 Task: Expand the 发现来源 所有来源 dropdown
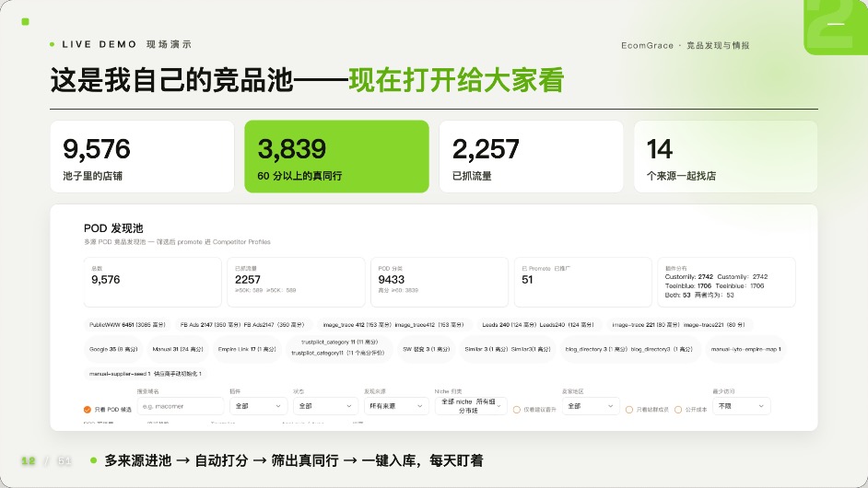[x=396, y=406]
